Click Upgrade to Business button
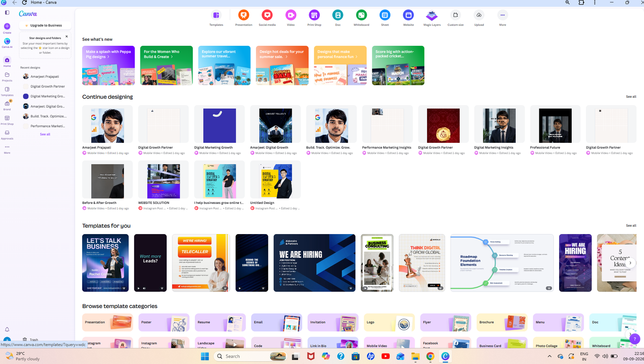The width and height of the screenshot is (644, 364). [45, 25]
